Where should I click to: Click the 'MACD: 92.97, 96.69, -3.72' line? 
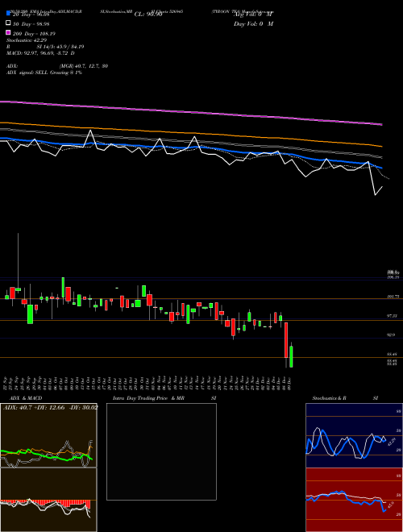pos(38,53)
